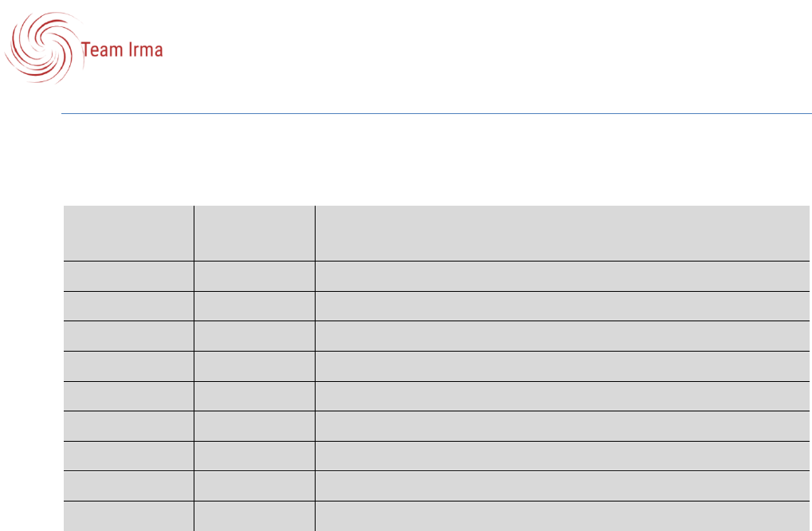Image resolution: width=812 pixels, height=531 pixels.
Task: Click first column cell in table's ninth row
Action: pyautogui.click(x=127, y=486)
